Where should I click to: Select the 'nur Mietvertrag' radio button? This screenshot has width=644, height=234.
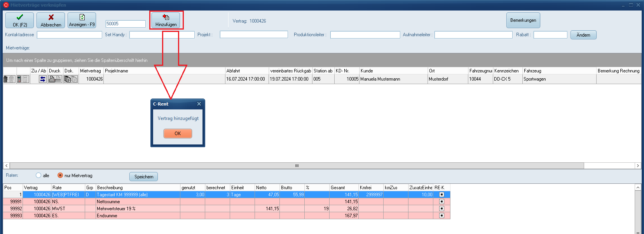tap(60, 176)
